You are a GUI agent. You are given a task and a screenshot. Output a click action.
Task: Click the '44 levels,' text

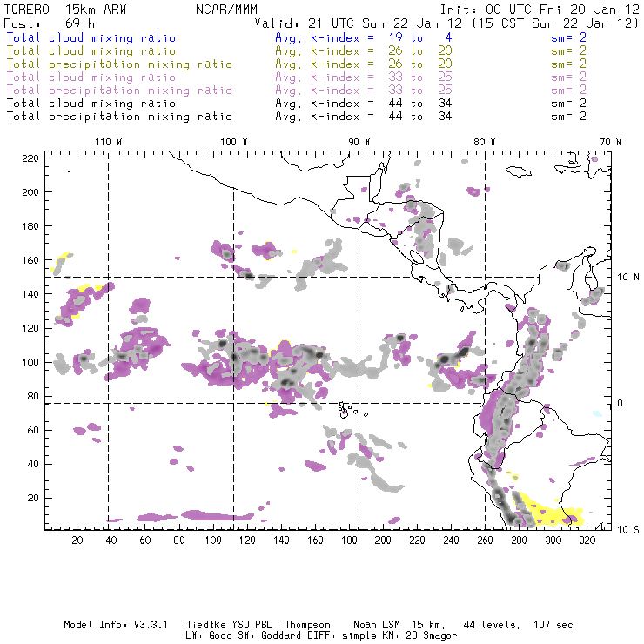492,625
